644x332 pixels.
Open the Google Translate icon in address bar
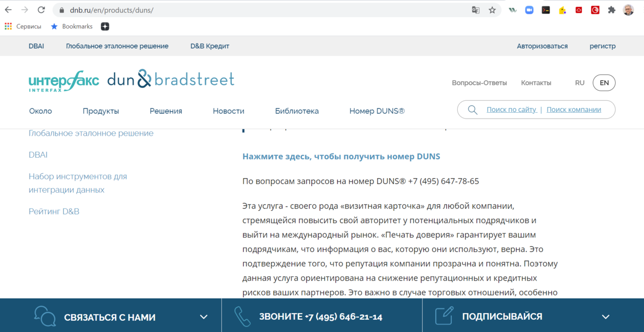[475, 10]
